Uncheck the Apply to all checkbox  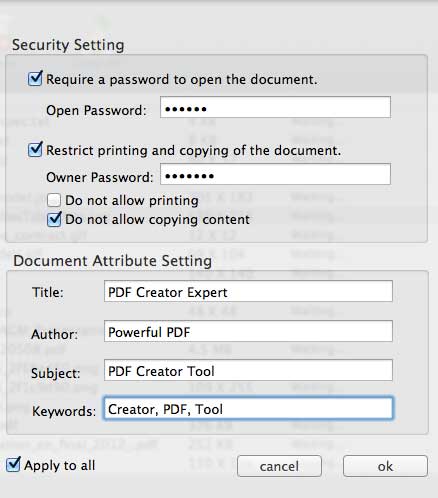13,464
